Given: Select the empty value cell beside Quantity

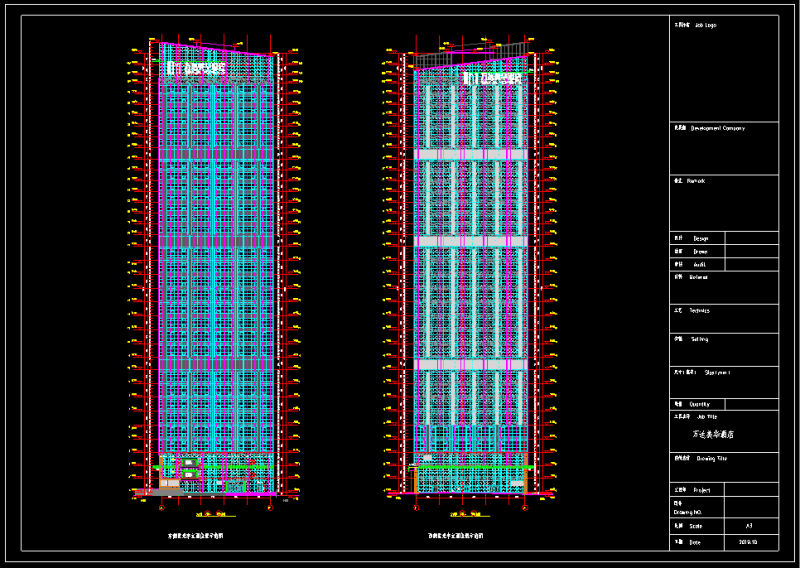Looking at the screenshot, I should coord(752,404).
